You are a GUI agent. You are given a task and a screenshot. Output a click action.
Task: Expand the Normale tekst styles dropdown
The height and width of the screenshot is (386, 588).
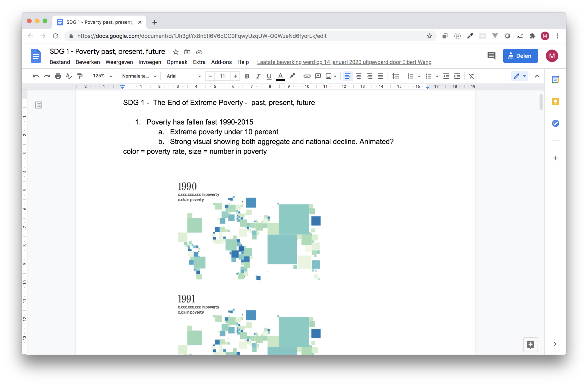pyautogui.click(x=139, y=76)
